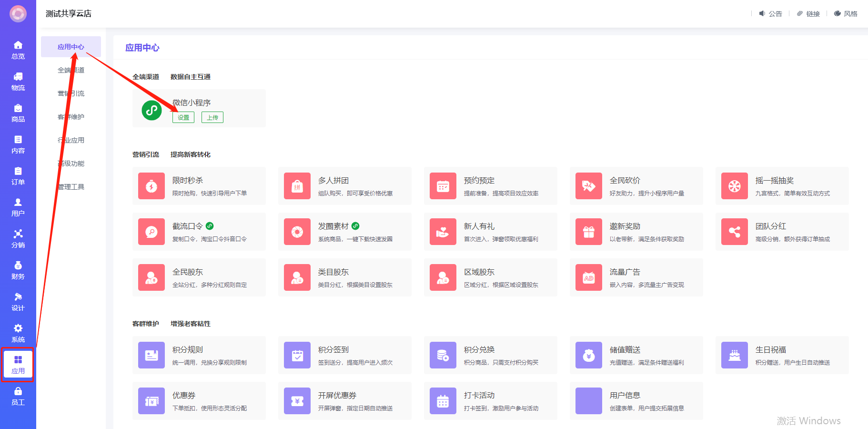Open the 团队分红 team dividend card
Screen dimensions: 868x429
[782, 232]
